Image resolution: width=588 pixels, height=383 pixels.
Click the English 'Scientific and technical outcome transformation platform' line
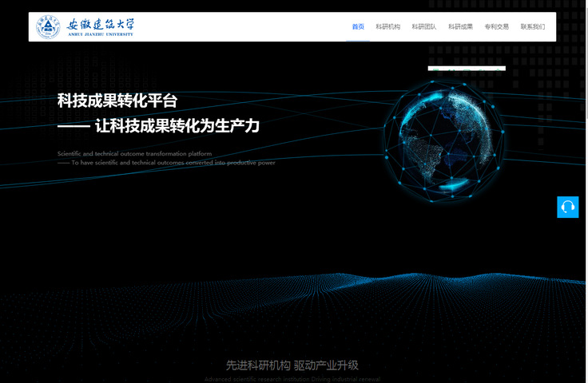134,153
